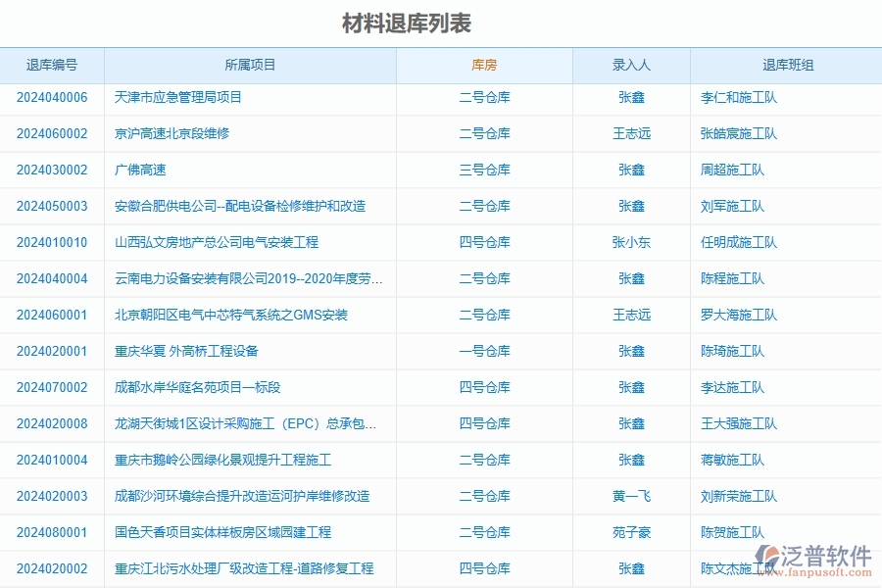
Task: Select 四号仓库 for 成都水岸华庭名苑项目一标段
Action: 485,387
